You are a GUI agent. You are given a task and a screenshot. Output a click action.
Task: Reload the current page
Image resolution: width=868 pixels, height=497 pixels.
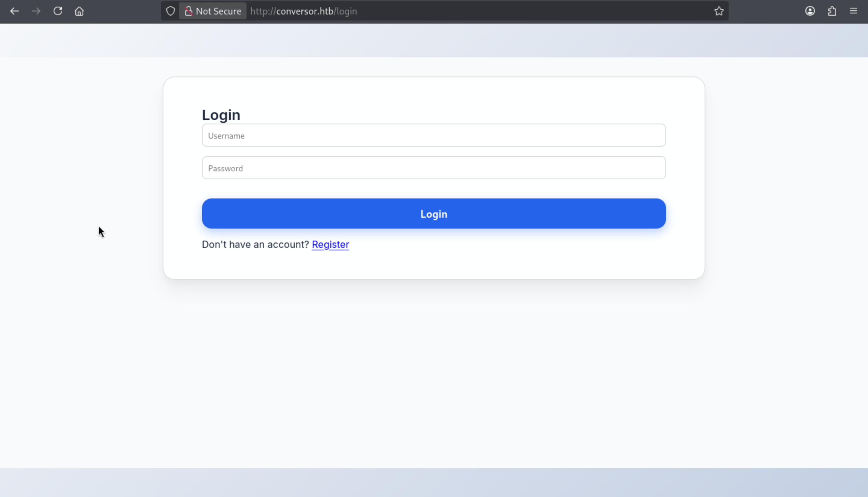tap(58, 11)
